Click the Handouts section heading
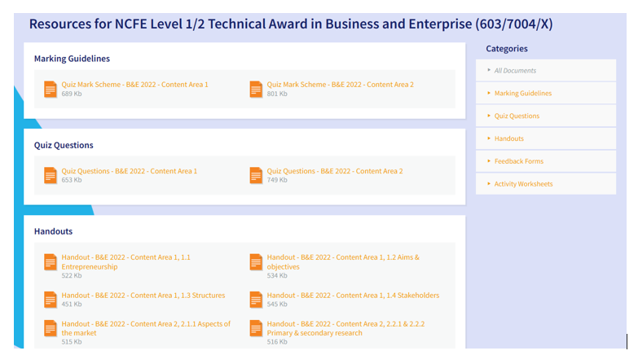This screenshot has width=638, height=364. (x=53, y=231)
